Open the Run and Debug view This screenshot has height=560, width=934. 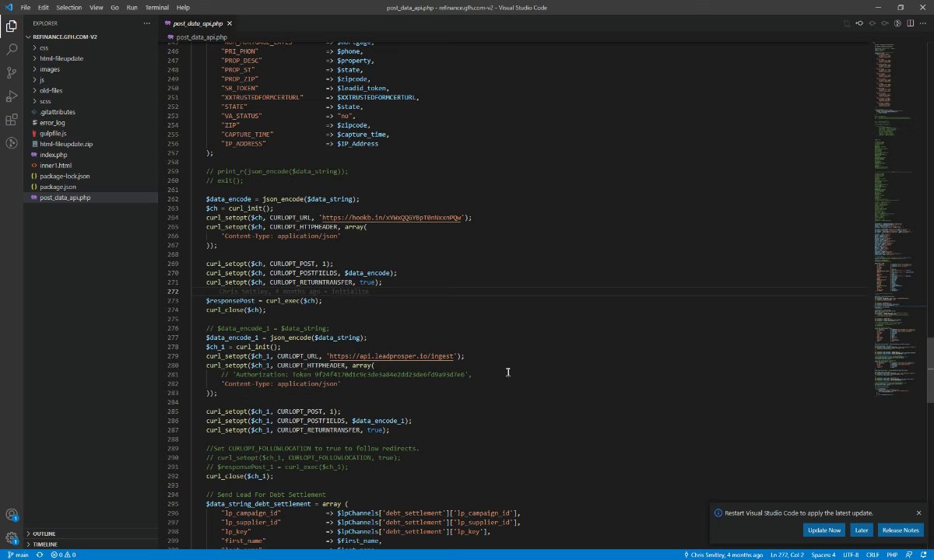click(12, 96)
